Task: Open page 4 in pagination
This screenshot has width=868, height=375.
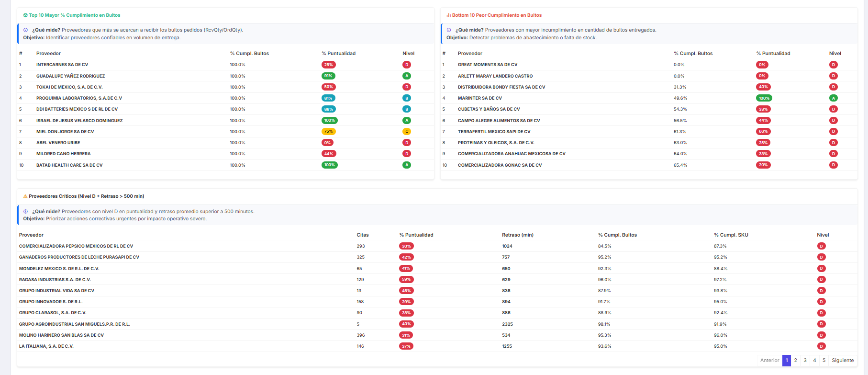Action: point(814,361)
